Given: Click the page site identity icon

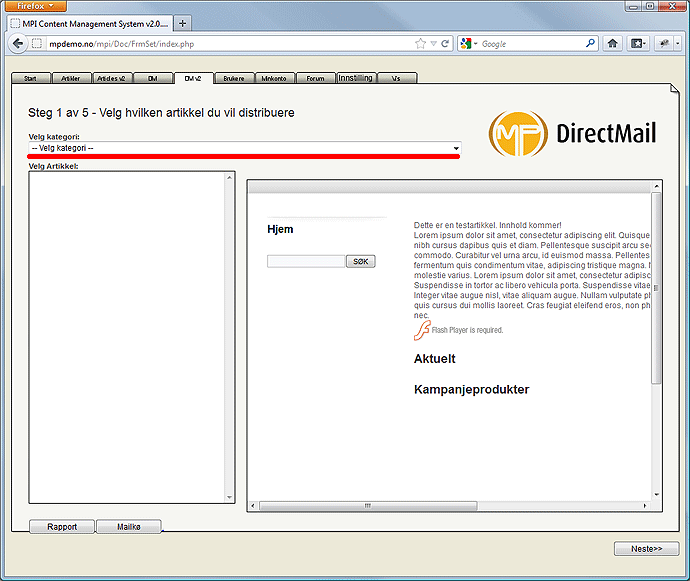Looking at the screenshot, I should [37, 44].
